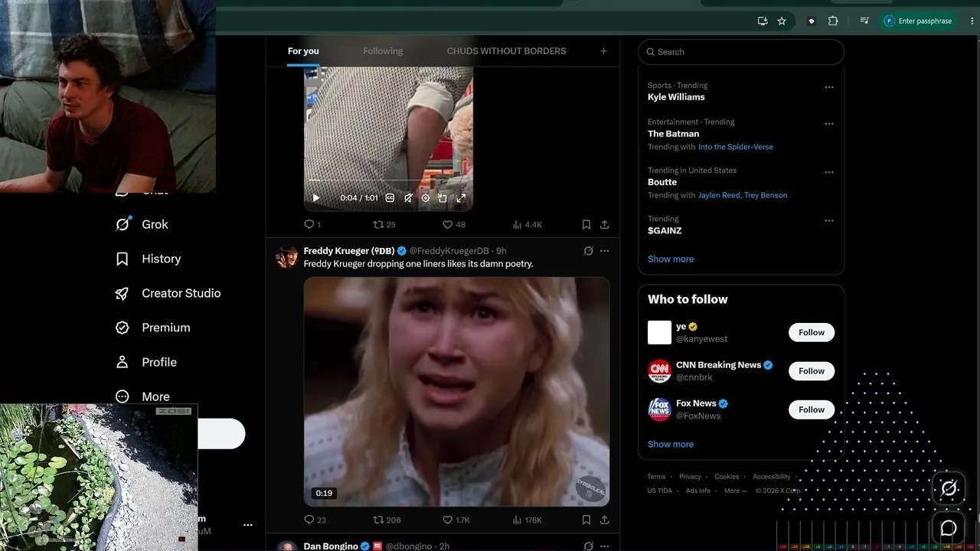The image size is (980, 551).
Task: Play the video in the top post
Action: (316, 197)
